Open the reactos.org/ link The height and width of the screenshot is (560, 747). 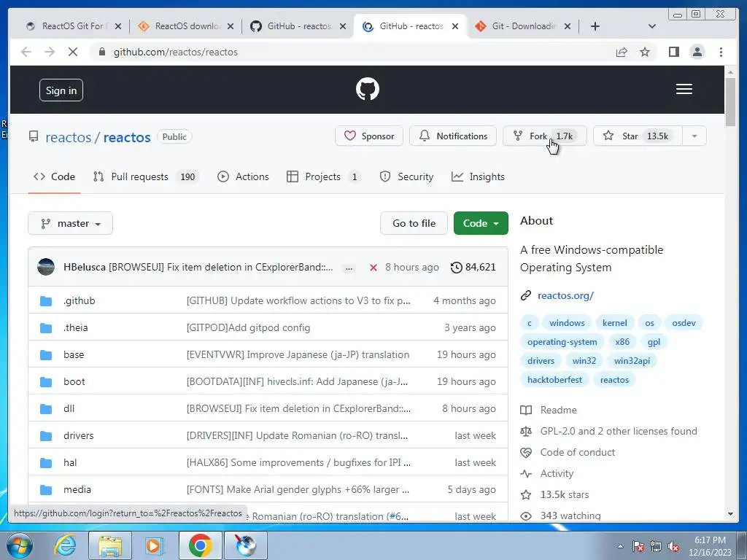pyautogui.click(x=565, y=296)
